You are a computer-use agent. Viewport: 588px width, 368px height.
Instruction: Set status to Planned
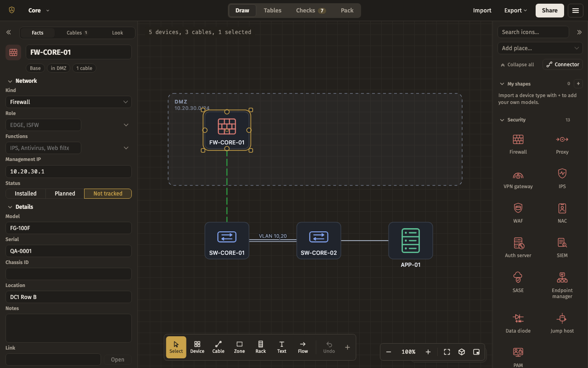point(65,194)
